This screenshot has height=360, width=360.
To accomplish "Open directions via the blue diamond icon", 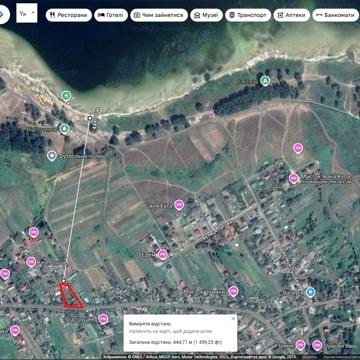I will pos(2,15).
